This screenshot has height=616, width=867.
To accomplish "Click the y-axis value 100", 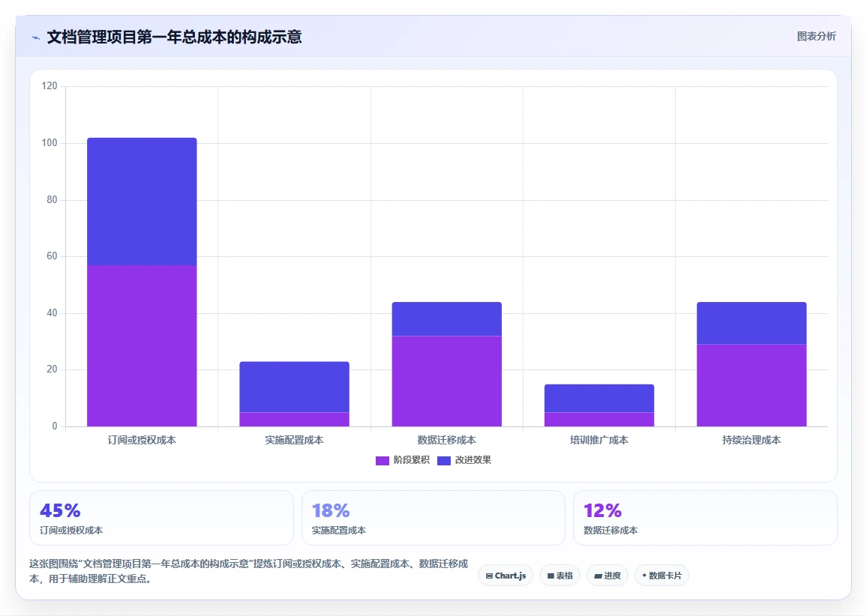I will point(49,142).
